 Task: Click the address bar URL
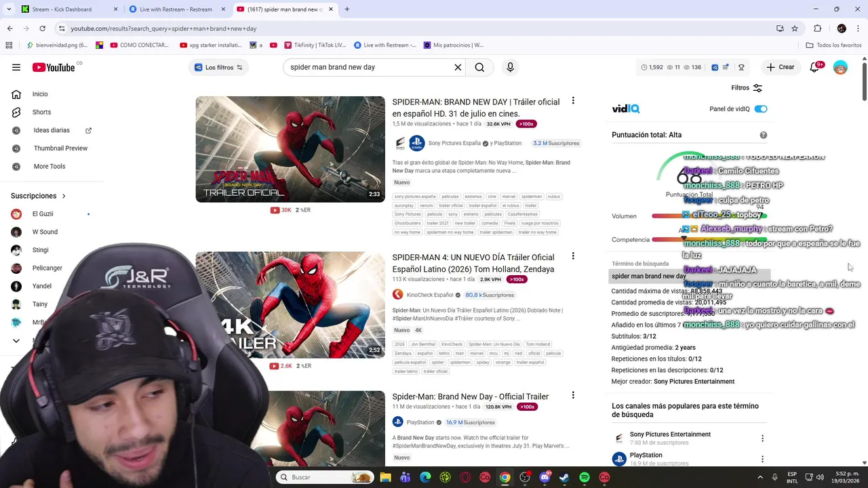pyautogui.click(x=163, y=28)
